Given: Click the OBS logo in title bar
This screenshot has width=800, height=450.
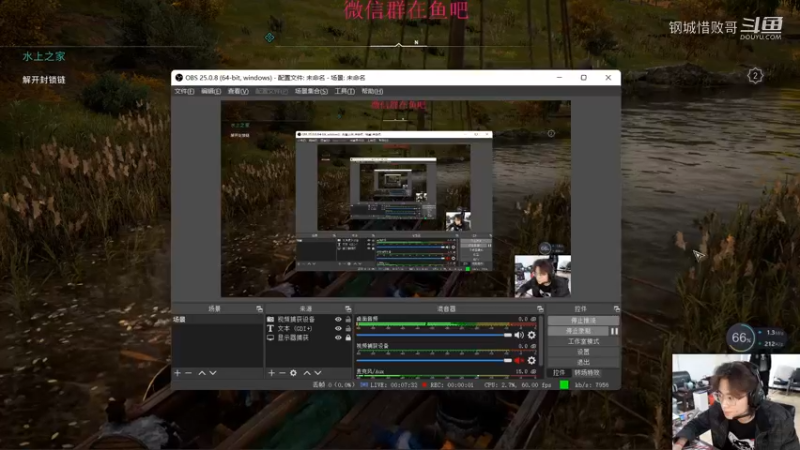Looking at the screenshot, I should point(179,78).
